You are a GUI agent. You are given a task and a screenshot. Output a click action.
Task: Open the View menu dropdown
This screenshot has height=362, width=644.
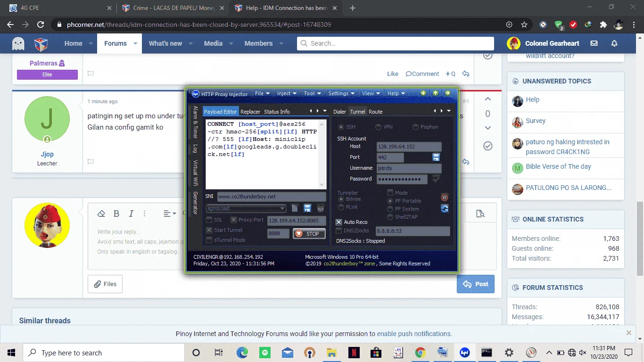pos(372,93)
